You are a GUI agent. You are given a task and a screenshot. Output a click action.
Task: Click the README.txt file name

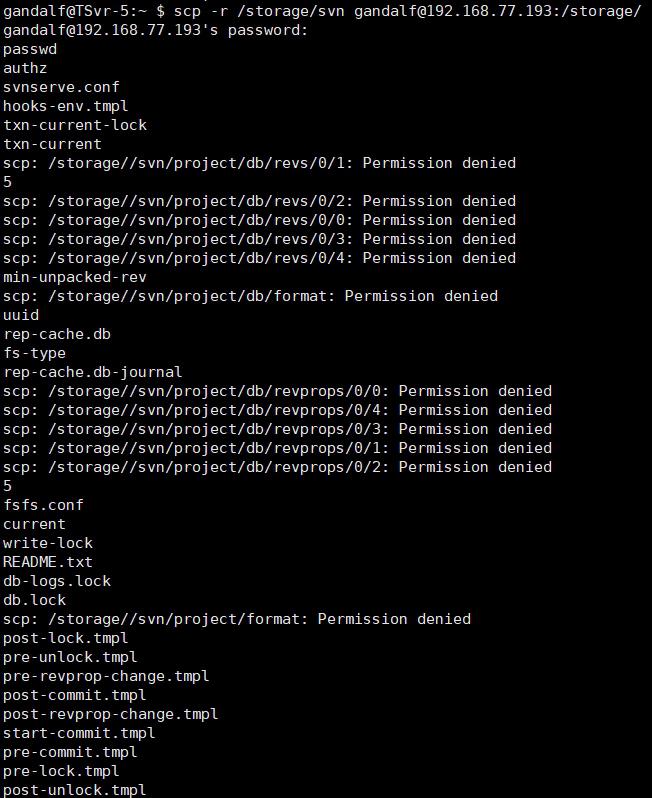click(x=48, y=562)
